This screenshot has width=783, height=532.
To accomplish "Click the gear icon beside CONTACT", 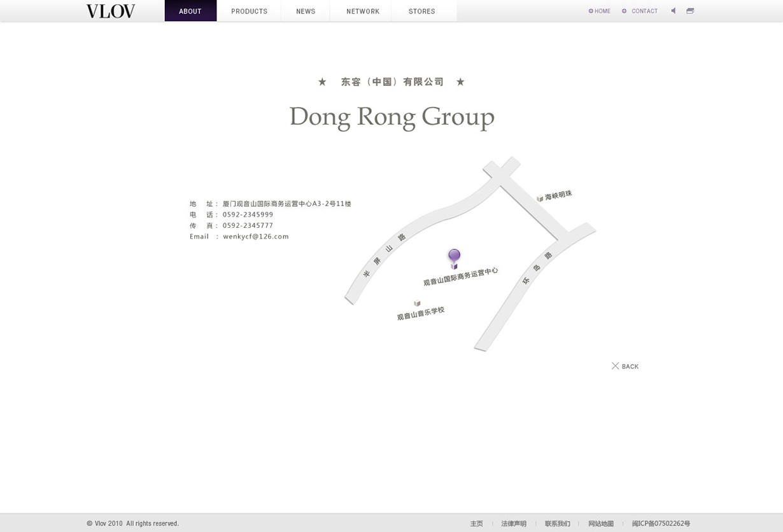I will (624, 11).
